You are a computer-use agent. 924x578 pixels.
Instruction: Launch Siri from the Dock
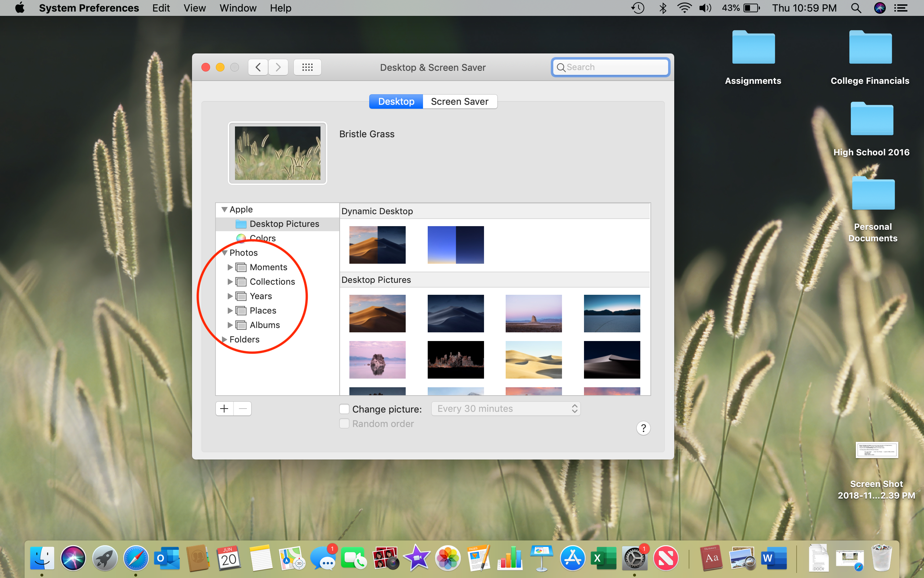[x=73, y=558]
